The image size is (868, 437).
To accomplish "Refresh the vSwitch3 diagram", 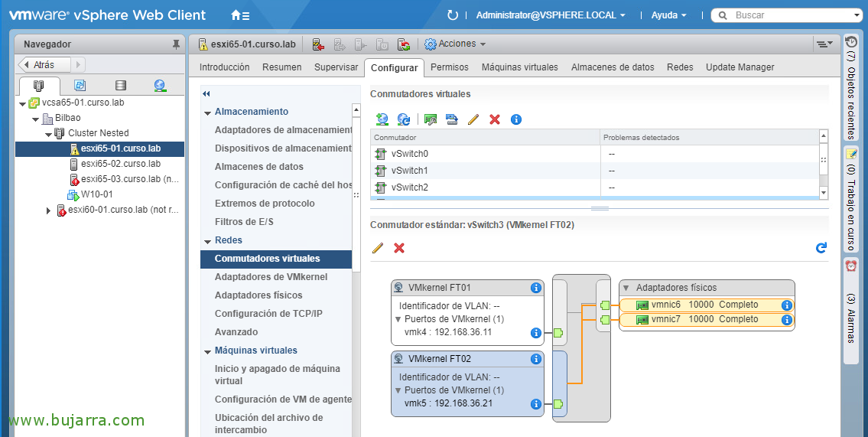I will click(x=821, y=247).
